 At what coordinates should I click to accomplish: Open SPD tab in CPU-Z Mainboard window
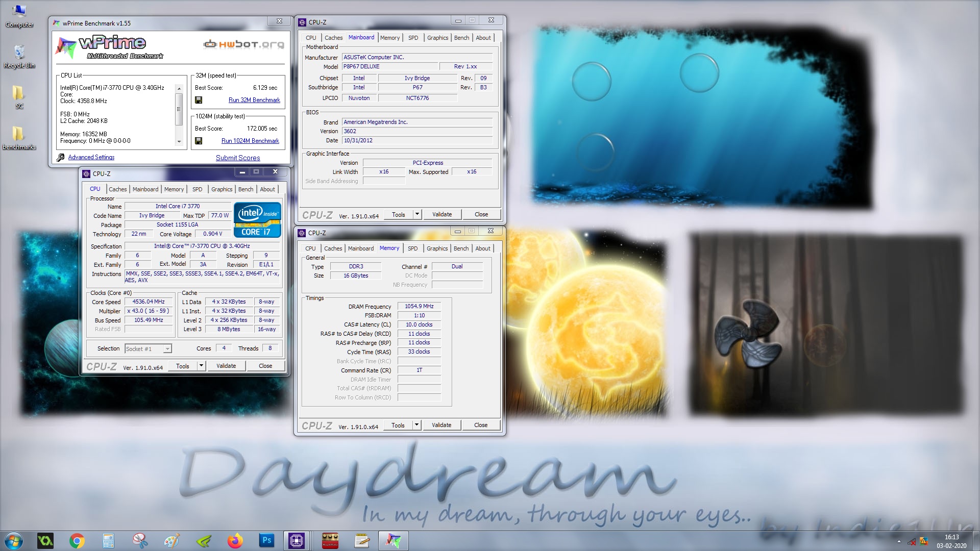413,38
